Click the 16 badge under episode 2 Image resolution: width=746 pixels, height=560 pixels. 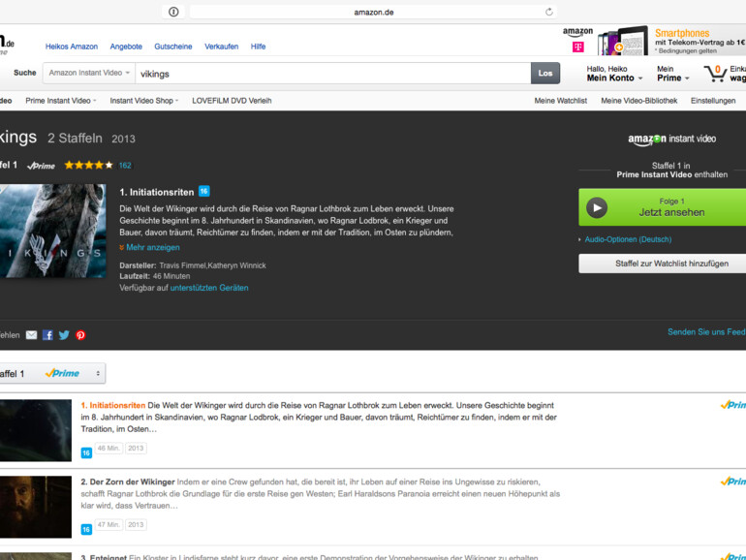click(86, 530)
